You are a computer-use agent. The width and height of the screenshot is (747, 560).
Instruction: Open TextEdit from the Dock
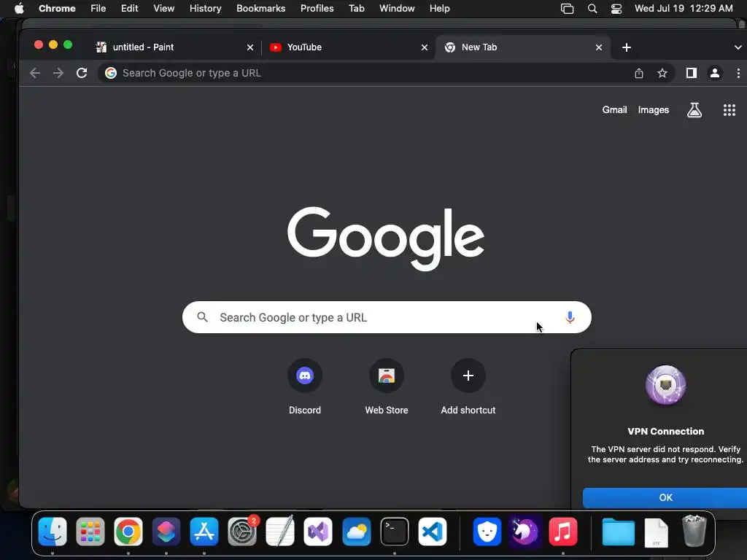[280, 532]
